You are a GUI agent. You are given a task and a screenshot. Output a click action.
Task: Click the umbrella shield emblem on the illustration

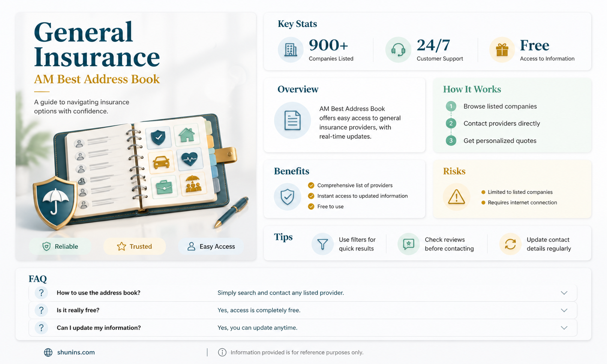(55, 202)
